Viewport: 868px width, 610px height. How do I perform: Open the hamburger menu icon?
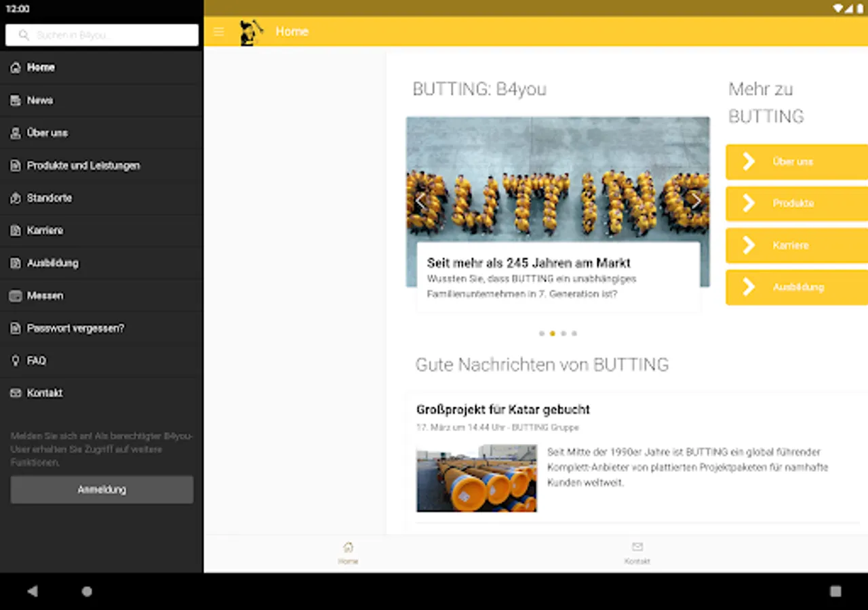218,32
